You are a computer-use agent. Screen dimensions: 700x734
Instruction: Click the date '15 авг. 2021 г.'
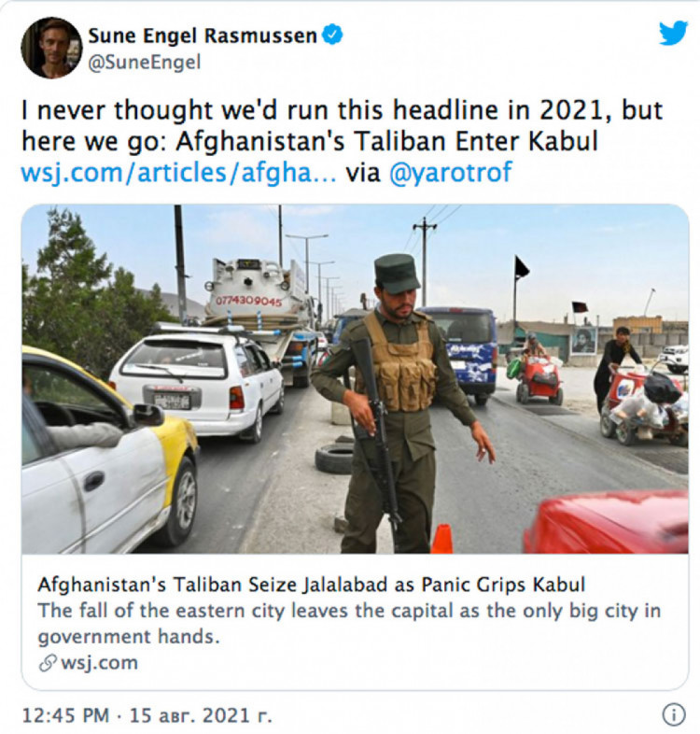(201, 714)
